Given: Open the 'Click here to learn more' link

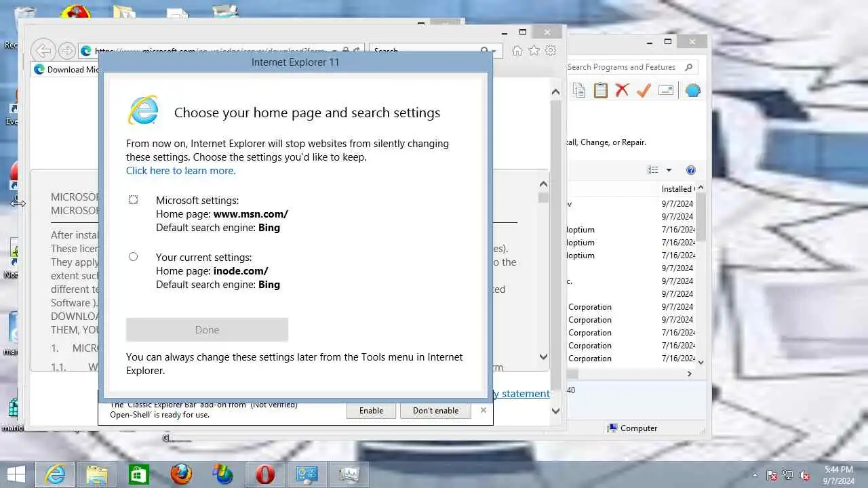Looking at the screenshot, I should click(181, 171).
